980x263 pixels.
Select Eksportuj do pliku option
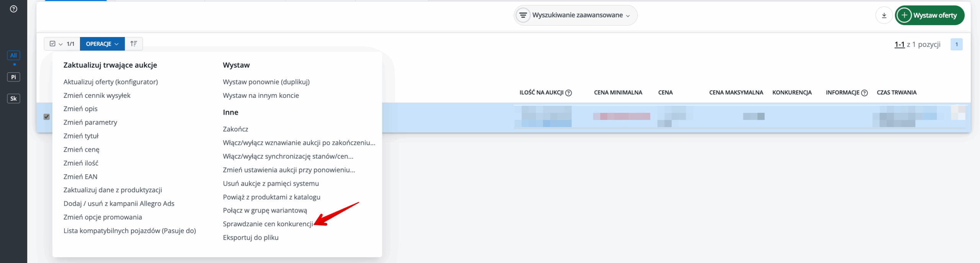coord(250,237)
